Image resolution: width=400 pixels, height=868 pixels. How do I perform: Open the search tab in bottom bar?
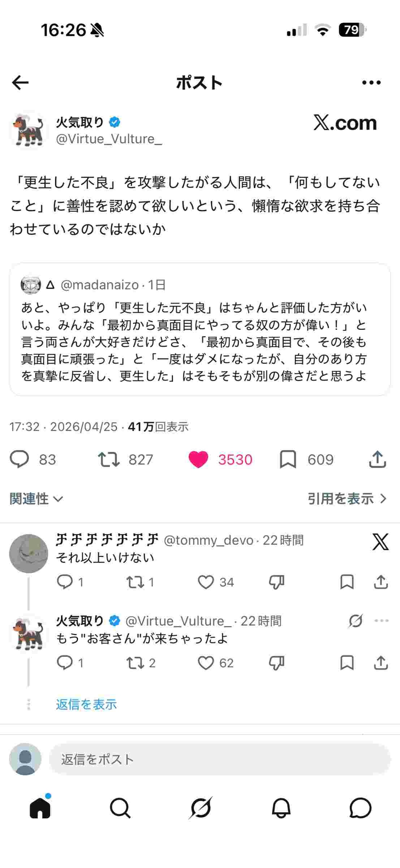click(x=120, y=808)
